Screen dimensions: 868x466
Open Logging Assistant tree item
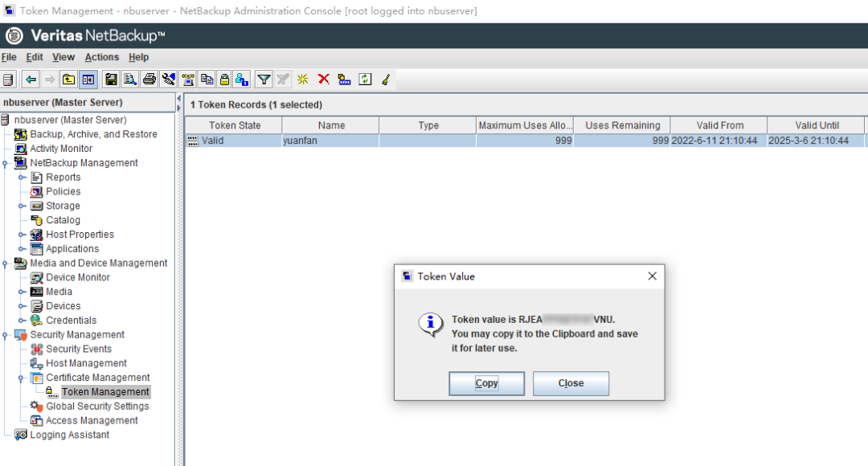click(70, 435)
